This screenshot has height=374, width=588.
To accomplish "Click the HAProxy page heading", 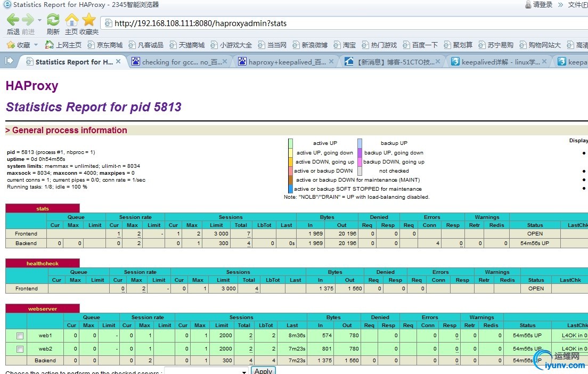I will (x=32, y=86).
